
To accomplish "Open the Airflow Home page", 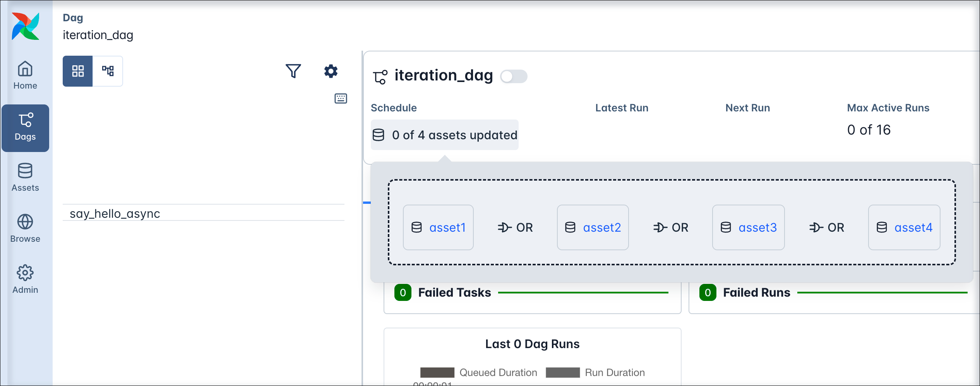I will pyautogui.click(x=25, y=75).
